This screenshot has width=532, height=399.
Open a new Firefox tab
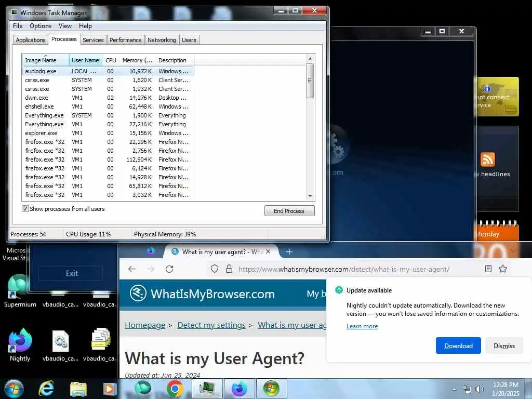point(289,252)
